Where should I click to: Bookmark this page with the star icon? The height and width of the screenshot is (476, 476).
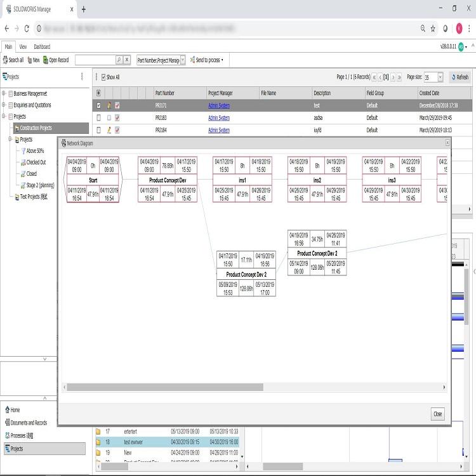[433, 29]
